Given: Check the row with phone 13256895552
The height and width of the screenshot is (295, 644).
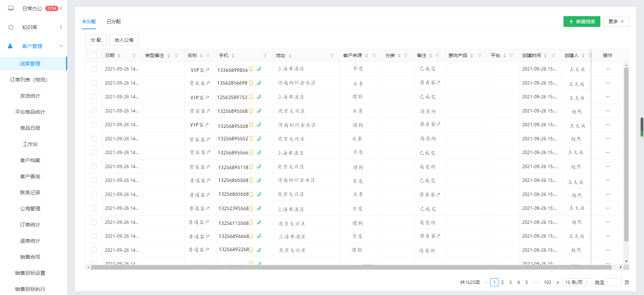Looking at the screenshot, I should (94, 139).
